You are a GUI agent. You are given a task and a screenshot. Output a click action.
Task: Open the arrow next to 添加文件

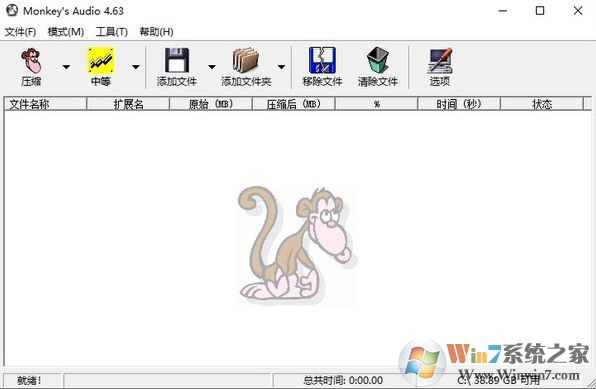212,67
